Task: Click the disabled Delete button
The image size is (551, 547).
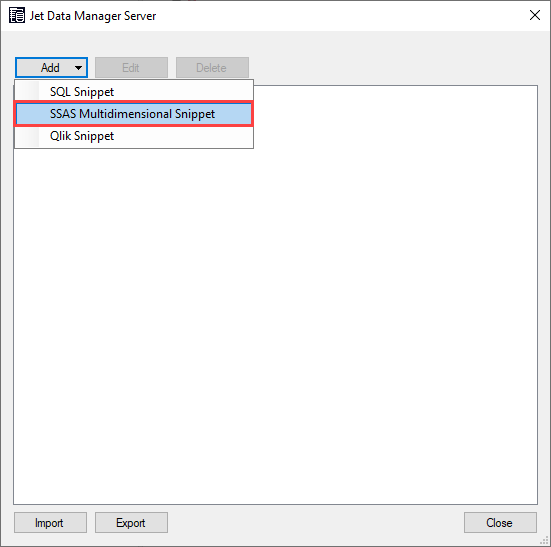Action: click(x=212, y=67)
